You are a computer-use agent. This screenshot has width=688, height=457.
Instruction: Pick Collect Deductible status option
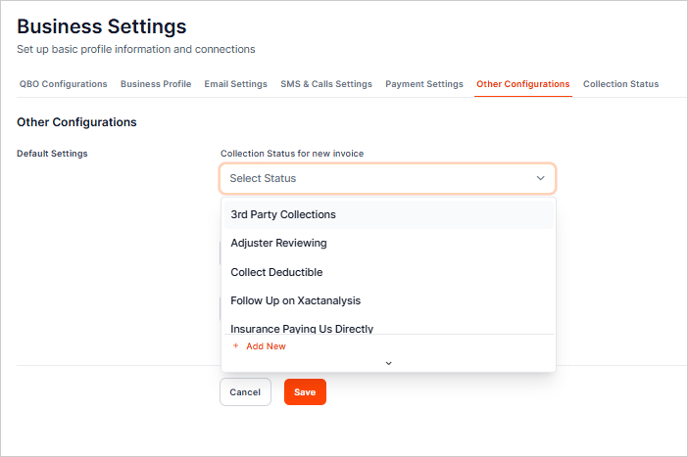(276, 272)
